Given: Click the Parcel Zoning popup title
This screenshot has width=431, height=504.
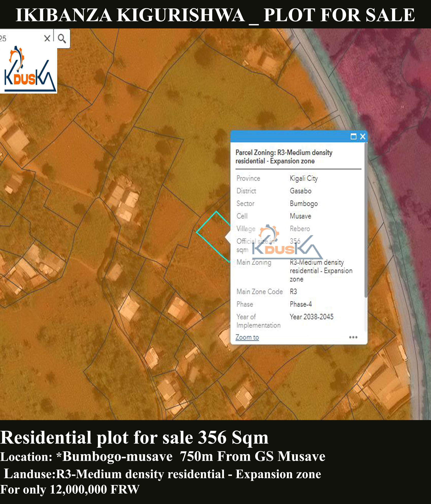Looking at the screenshot, I should pos(284,157).
